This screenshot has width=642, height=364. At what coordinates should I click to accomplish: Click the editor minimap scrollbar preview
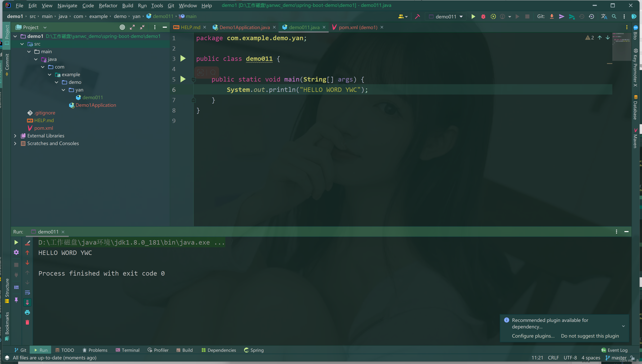tap(621, 46)
